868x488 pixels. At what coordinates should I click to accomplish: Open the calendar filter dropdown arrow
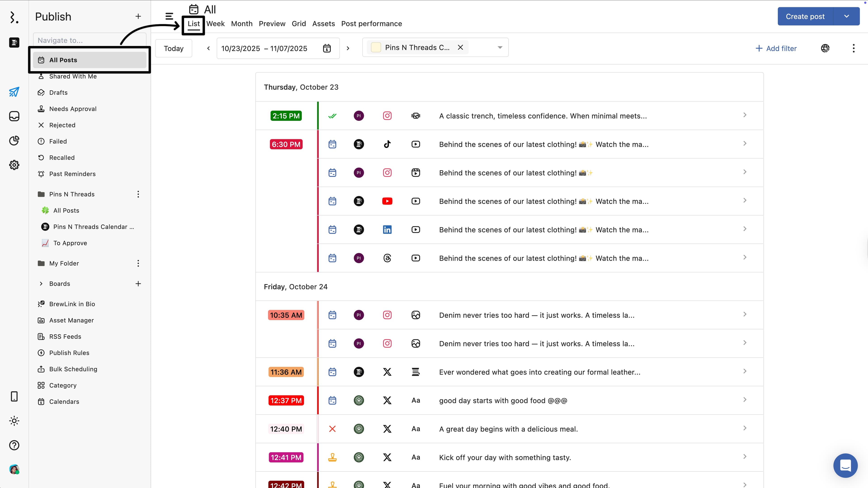500,47
